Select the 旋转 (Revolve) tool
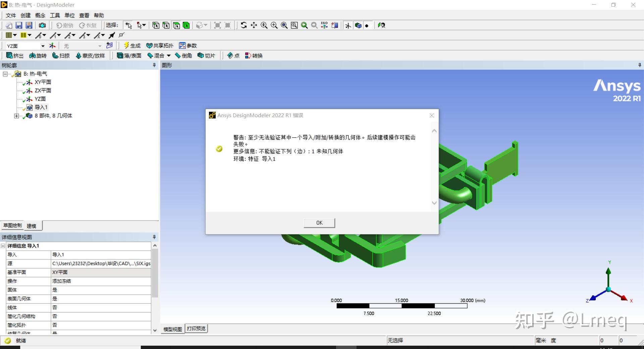 pyautogui.click(x=38, y=56)
